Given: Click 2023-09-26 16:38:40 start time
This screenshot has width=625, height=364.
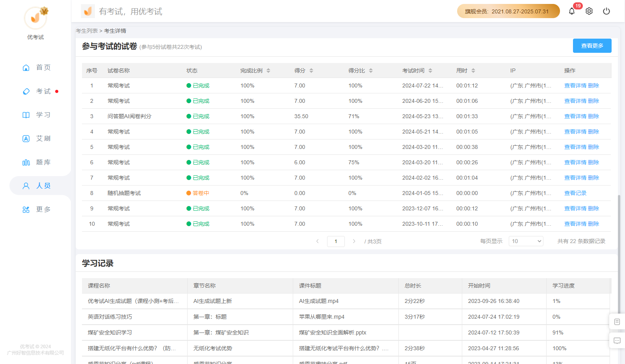Looking at the screenshot, I should pyautogui.click(x=494, y=301).
